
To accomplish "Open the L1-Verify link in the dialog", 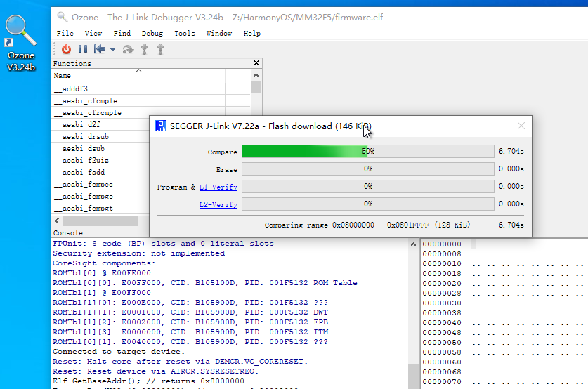I will [218, 187].
